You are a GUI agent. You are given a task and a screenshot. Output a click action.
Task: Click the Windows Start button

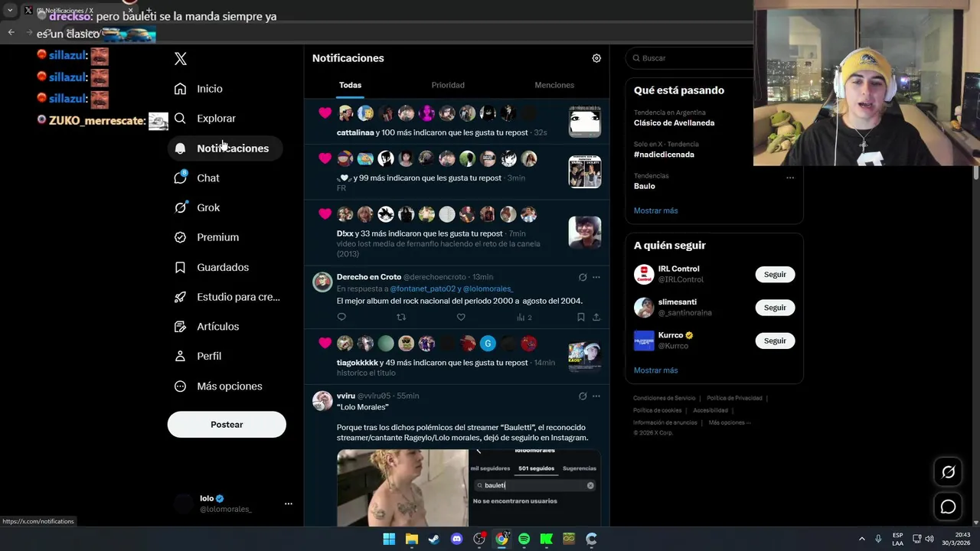(389, 539)
